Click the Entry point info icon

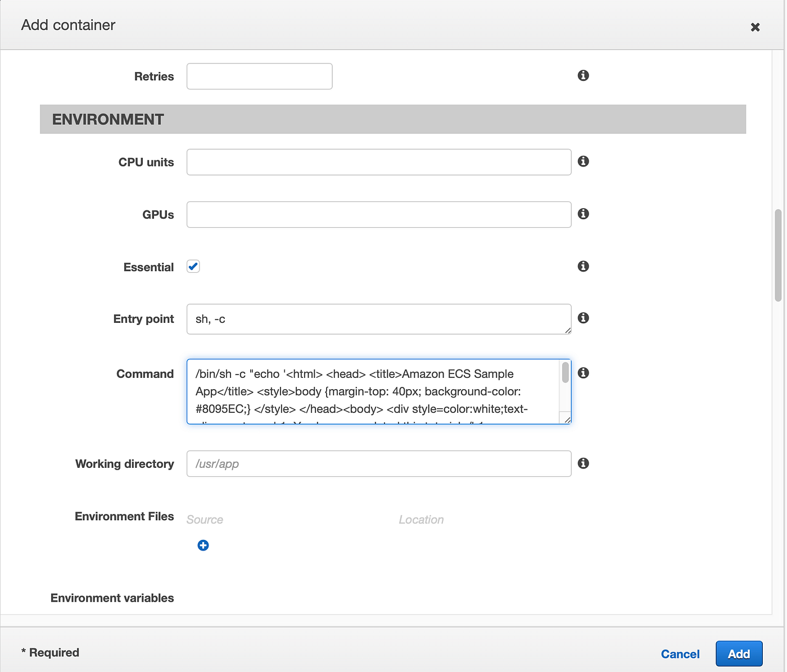583,318
